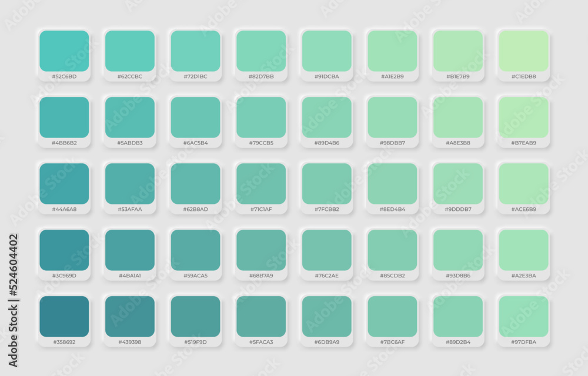The width and height of the screenshot is (588, 376).
Task: Choose the #5FACA3 color swatch
Action: pos(261,316)
